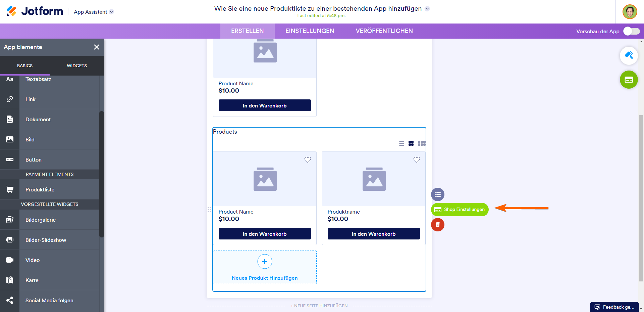The height and width of the screenshot is (312, 644).
Task: Click the plus icon to add product
Action: [265, 262]
